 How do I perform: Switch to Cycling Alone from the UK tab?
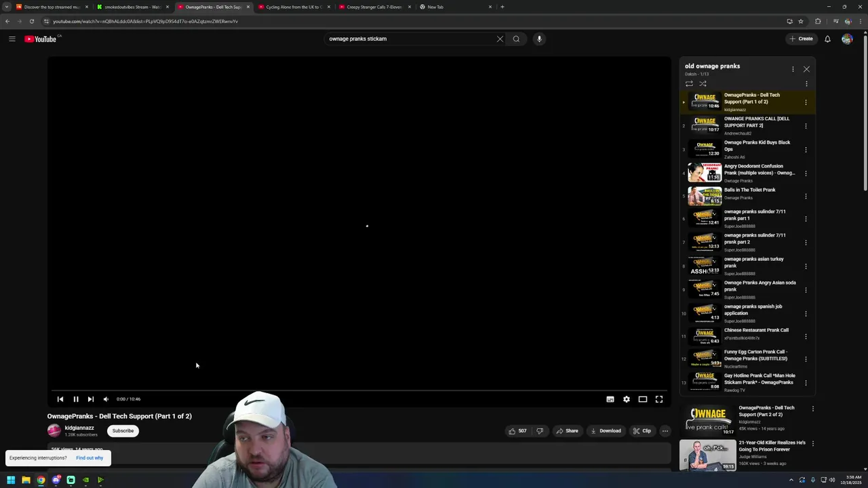[294, 7]
